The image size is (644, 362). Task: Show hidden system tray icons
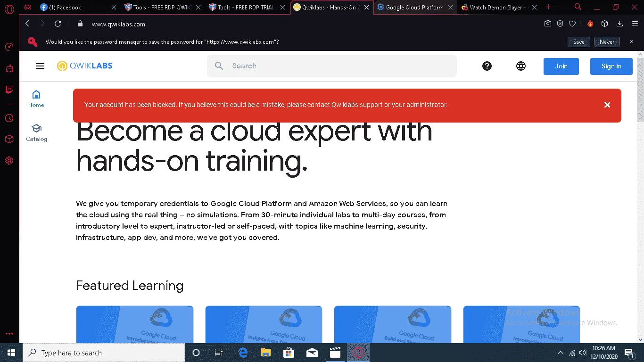561,353
